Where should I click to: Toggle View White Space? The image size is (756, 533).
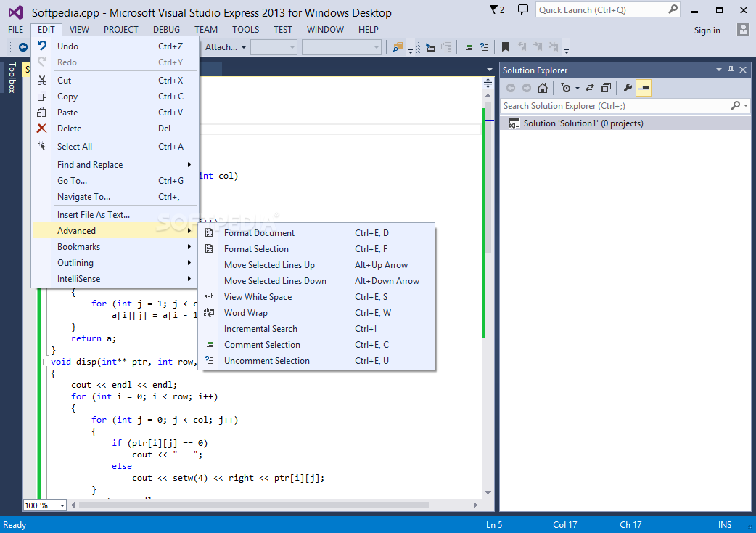[x=317, y=297]
